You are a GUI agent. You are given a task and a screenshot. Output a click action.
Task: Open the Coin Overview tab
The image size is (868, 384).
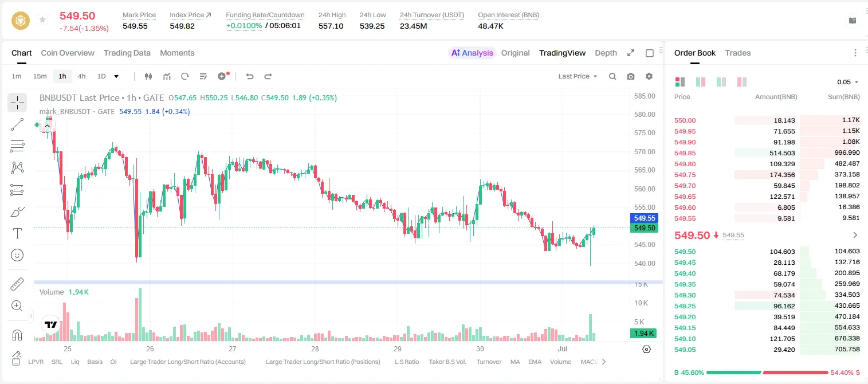[x=68, y=53]
